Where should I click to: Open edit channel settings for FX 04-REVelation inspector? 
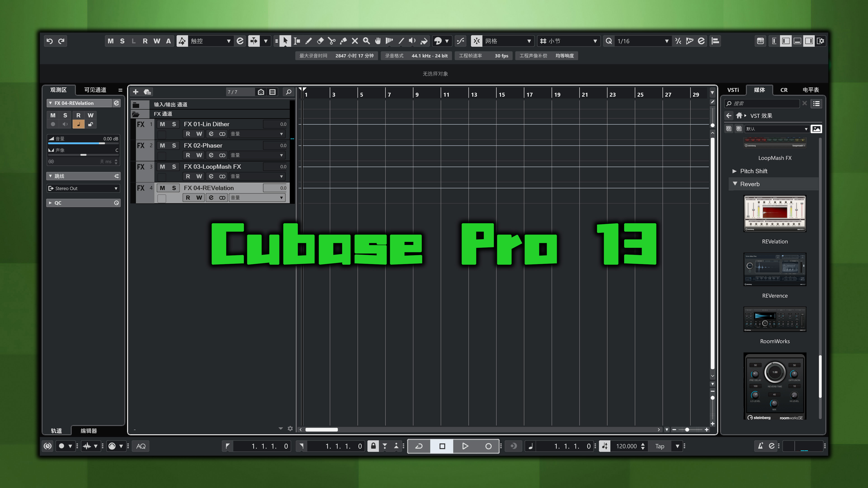click(116, 103)
